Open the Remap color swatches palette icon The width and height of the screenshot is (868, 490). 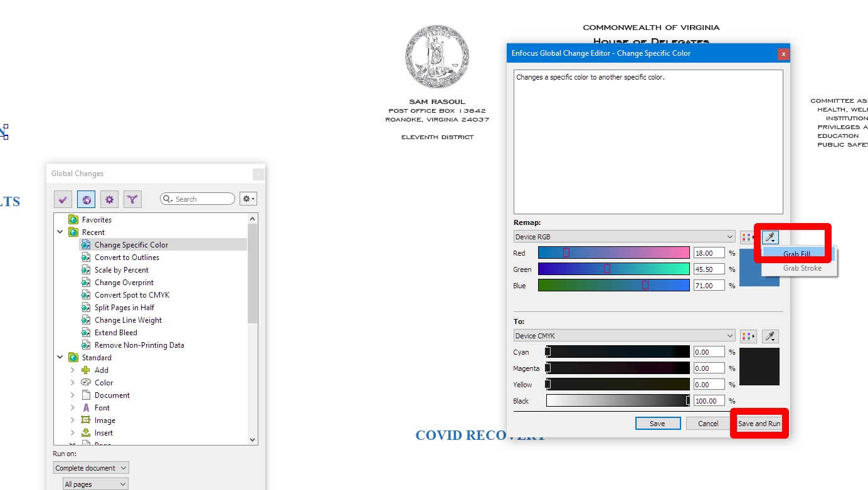tap(748, 237)
